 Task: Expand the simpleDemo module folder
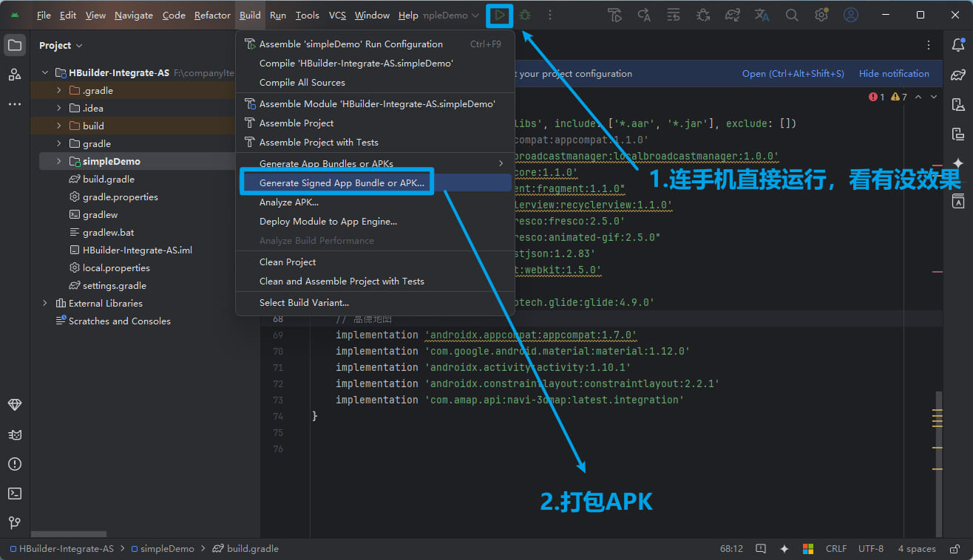[x=59, y=161]
